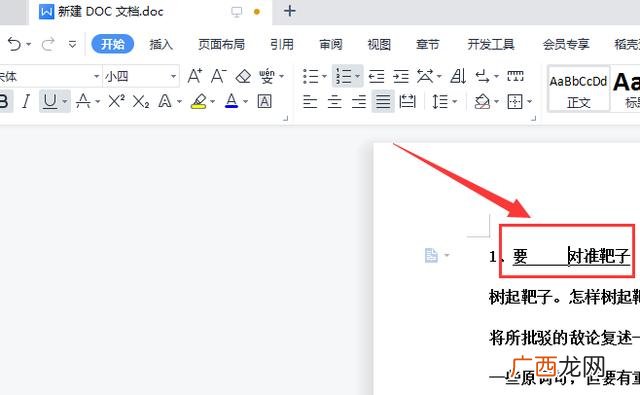This screenshot has width=640, height=395.
Task: Click the paragraph layout icon beside text
Action: pos(431,255)
